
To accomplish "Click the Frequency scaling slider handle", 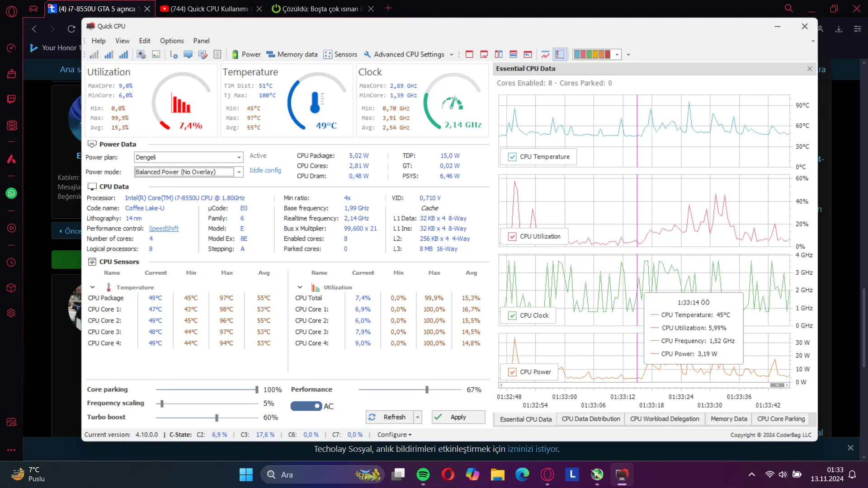I will click(162, 404).
